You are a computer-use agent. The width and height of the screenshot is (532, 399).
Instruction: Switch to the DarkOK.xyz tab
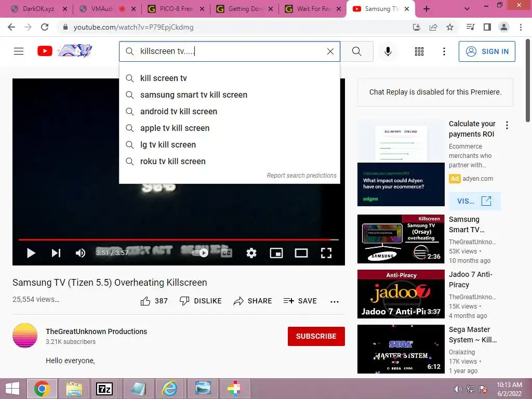click(37, 9)
